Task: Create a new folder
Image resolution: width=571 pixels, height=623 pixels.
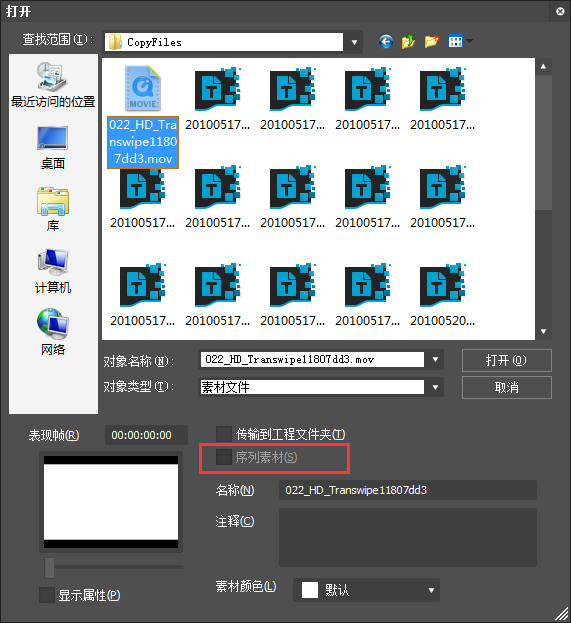Action: pos(432,41)
